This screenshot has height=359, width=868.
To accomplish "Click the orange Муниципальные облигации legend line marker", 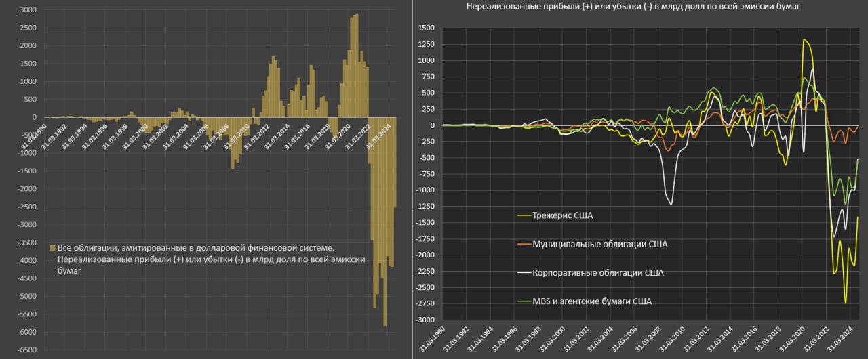I will pos(522,244).
